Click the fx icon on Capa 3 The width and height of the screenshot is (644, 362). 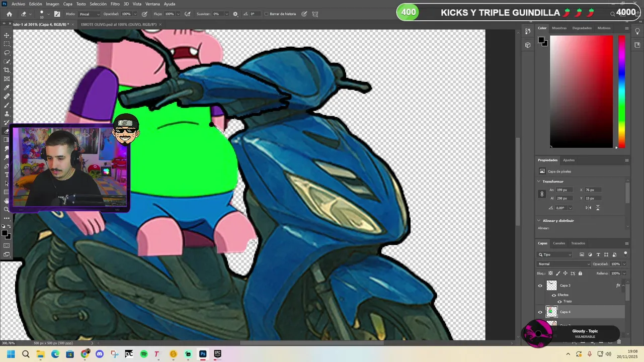(x=618, y=285)
